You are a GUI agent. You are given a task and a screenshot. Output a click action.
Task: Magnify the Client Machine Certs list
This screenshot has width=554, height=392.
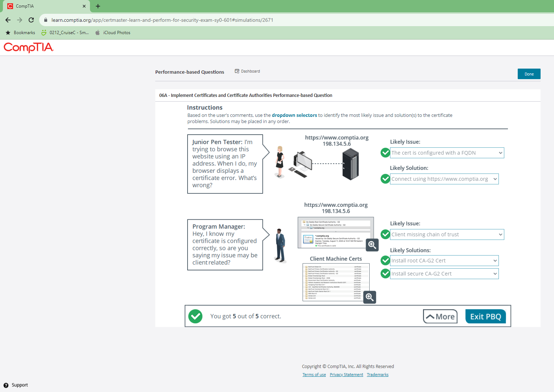click(369, 297)
